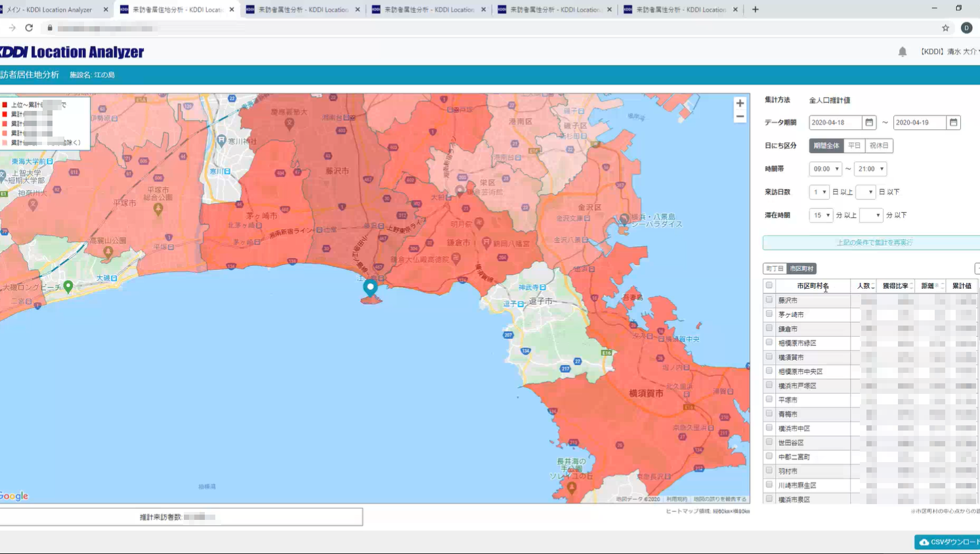Screen dimensions: 980x554
Task: Open the 21:00 end time dropdown
Action: (x=870, y=169)
